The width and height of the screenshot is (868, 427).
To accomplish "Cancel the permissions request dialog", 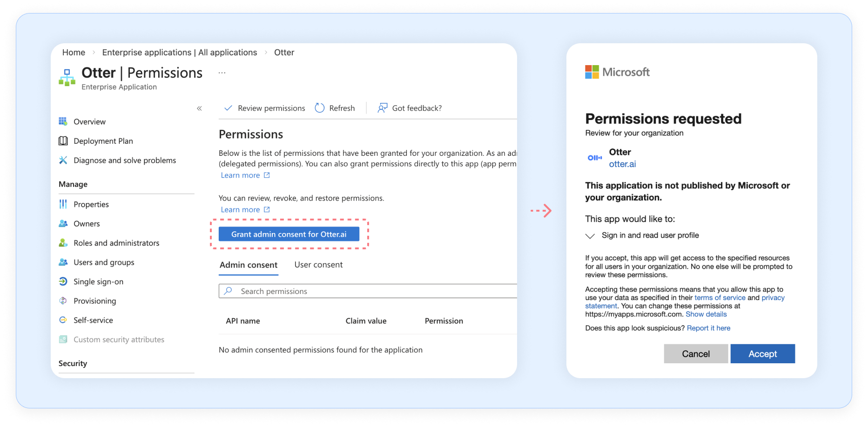I will (695, 354).
